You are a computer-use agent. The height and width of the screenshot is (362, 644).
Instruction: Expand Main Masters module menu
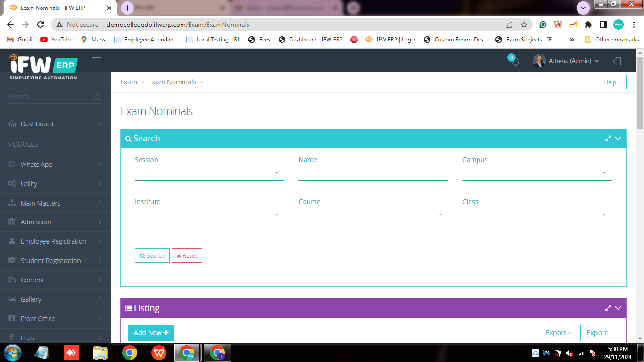point(55,203)
